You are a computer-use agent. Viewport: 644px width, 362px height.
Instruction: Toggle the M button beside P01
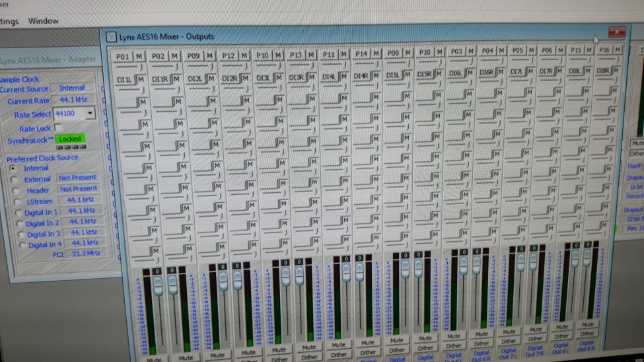139,56
